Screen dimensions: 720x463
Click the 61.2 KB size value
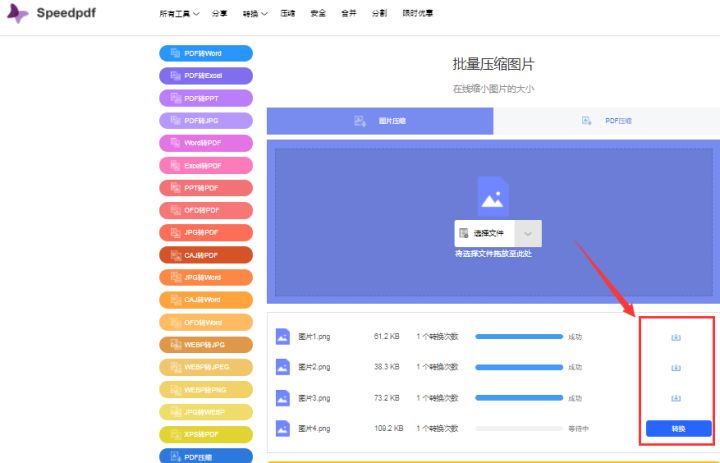point(386,337)
